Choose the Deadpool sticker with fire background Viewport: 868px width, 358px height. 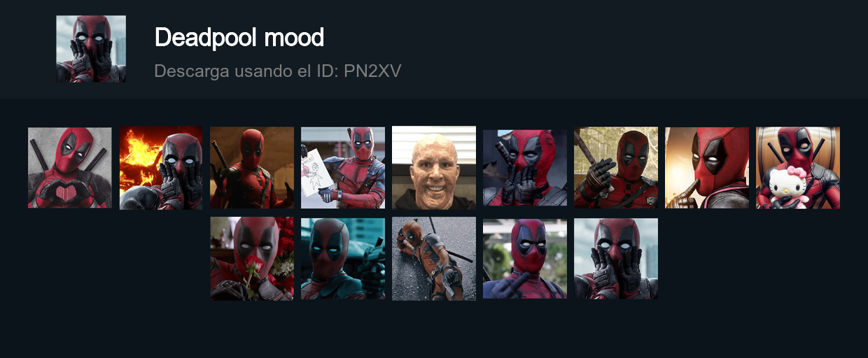[x=161, y=168]
